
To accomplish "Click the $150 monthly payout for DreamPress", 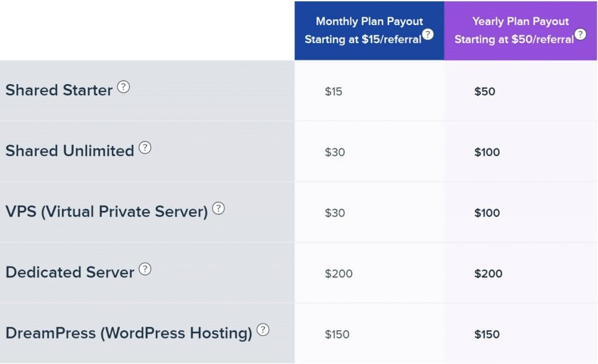I will click(337, 334).
